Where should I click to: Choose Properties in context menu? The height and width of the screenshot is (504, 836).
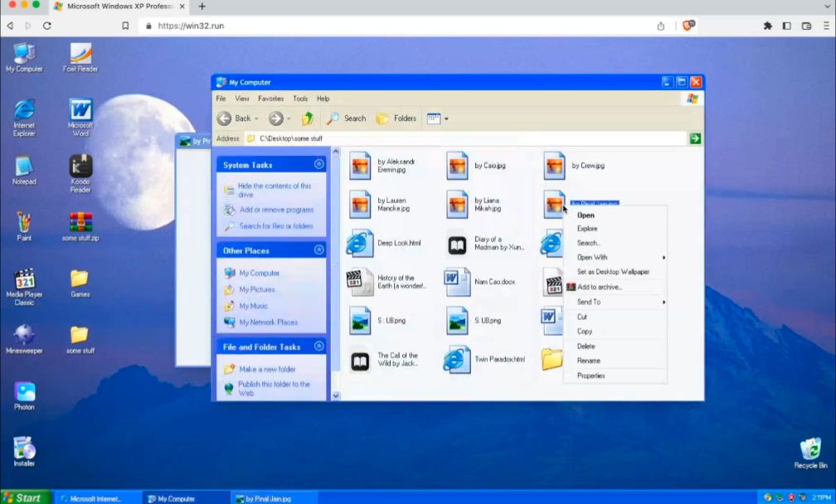pyautogui.click(x=615, y=376)
